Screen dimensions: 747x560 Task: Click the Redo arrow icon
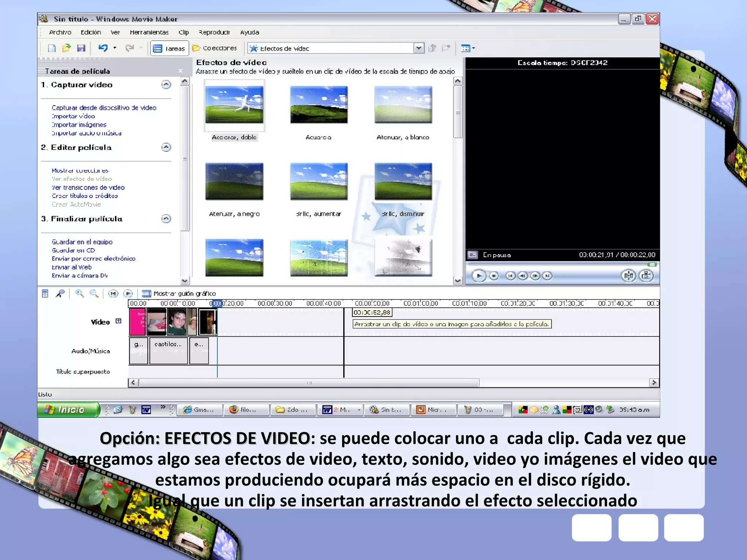pos(129,48)
